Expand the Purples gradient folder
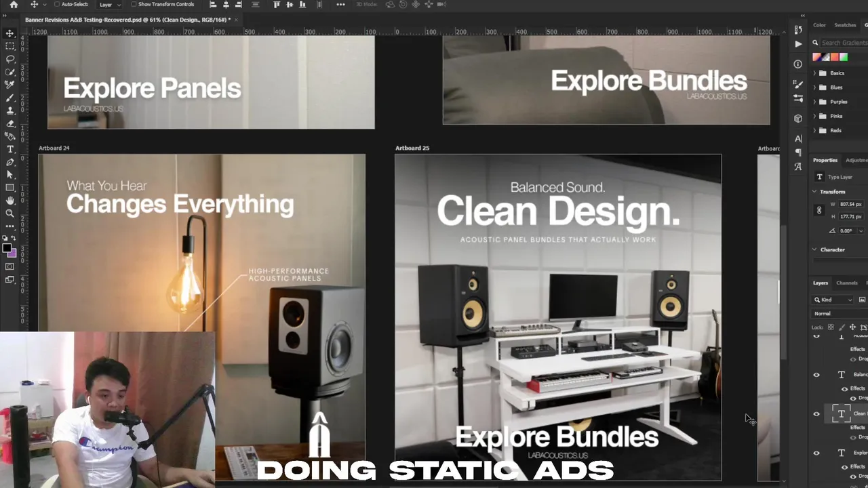The width and height of the screenshot is (868, 488). click(814, 102)
